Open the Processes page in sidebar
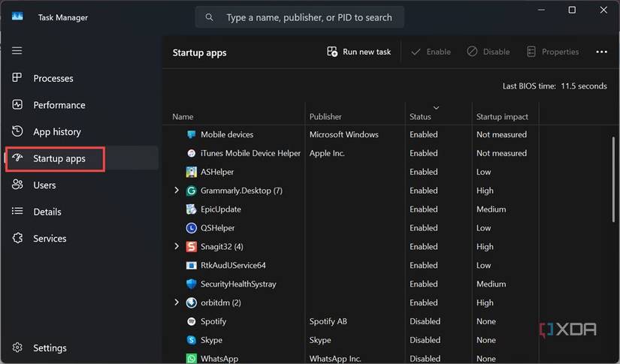Image resolution: width=620 pixels, height=364 pixels. [x=53, y=78]
